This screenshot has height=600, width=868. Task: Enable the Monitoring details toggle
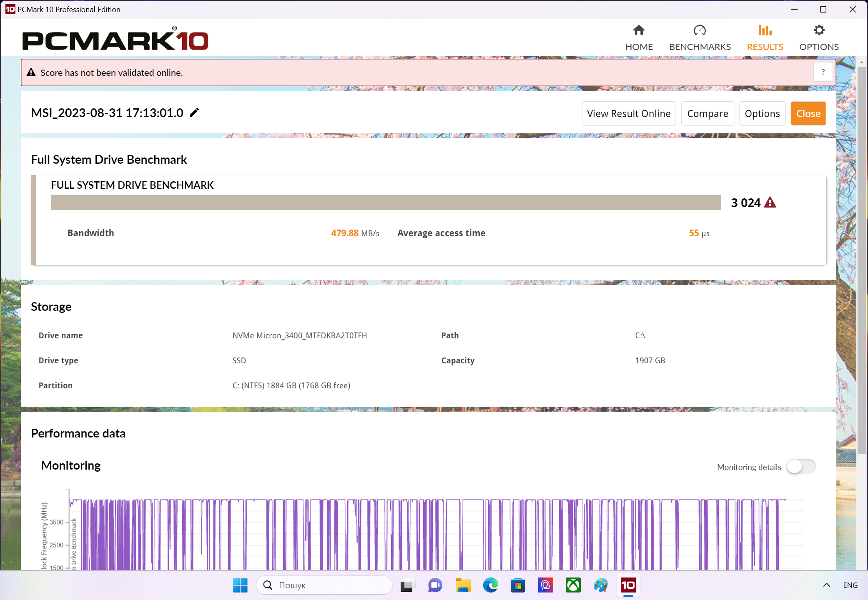click(800, 467)
